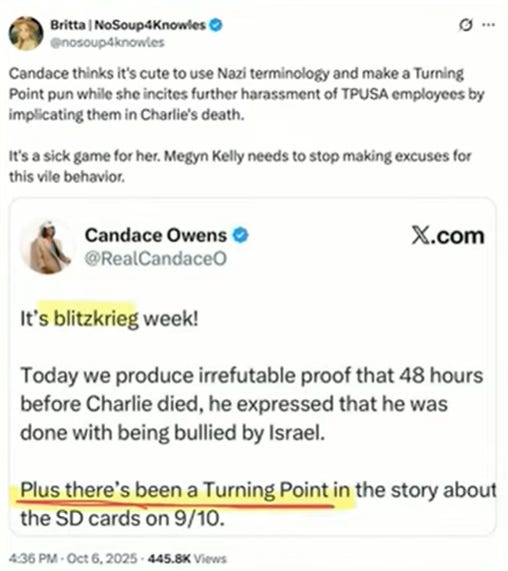Screen dimensions: 508x571
Task: Click the Grok circular icon
Action: (x=465, y=25)
